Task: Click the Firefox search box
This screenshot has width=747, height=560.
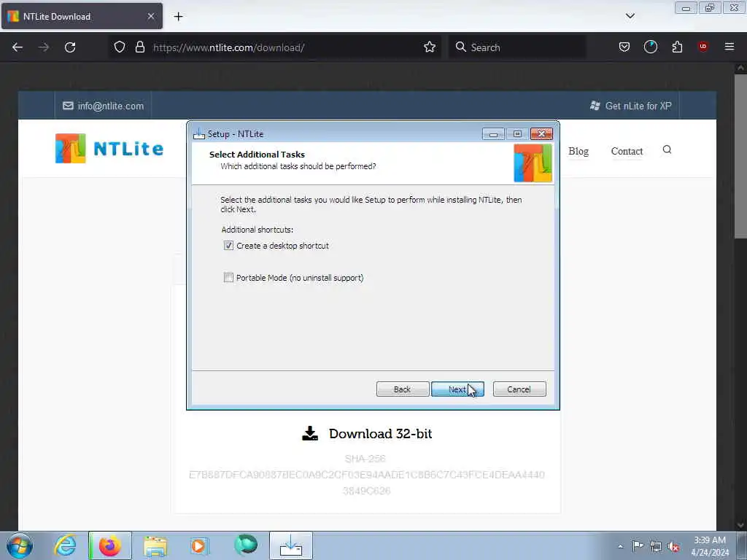Action: coord(517,47)
